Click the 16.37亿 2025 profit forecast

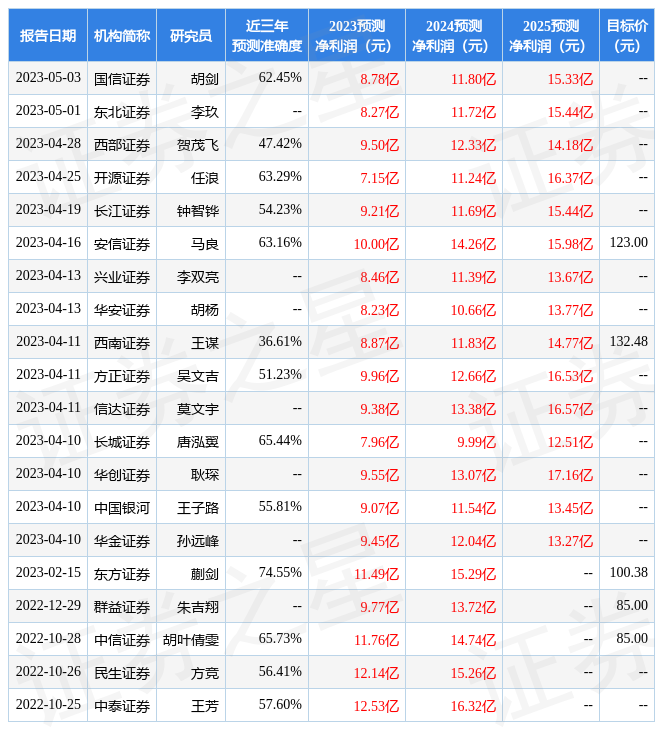tap(570, 178)
